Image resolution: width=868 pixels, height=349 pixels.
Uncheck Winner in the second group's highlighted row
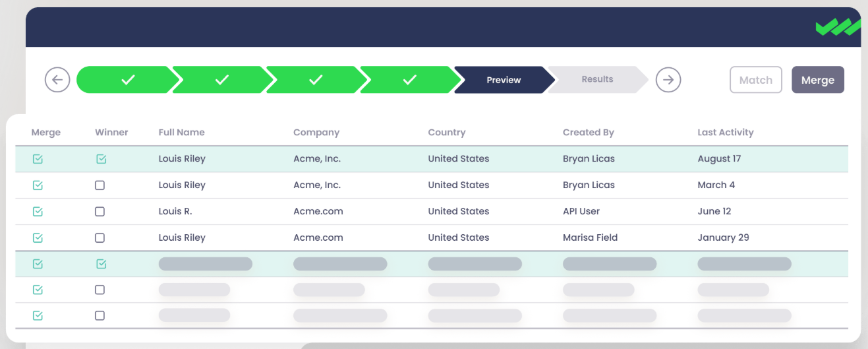(x=101, y=264)
